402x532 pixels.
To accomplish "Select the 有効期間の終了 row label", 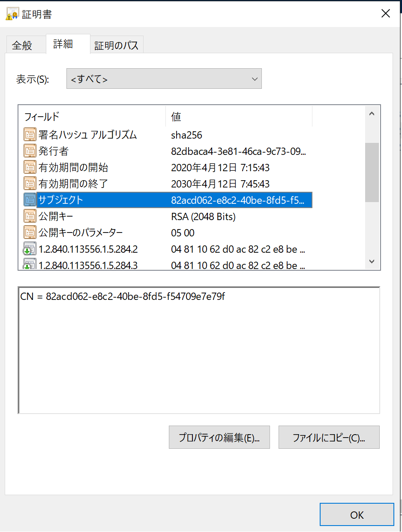I will tap(73, 184).
